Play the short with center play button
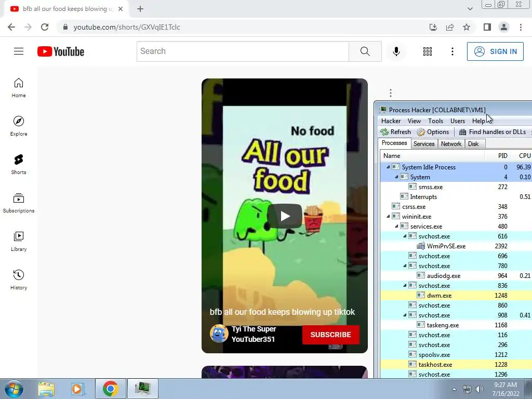This screenshot has width=532, height=399. pyautogui.click(x=285, y=216)
